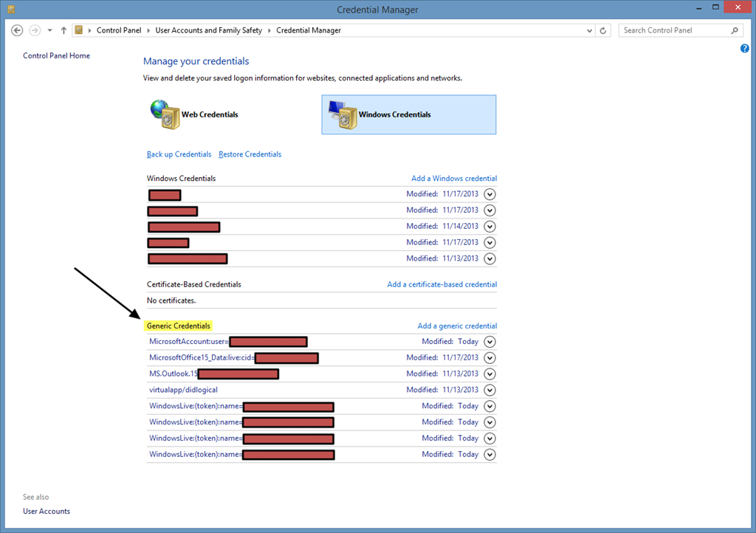The image size is (756, 533).
Task: Expand the MS.Outlook.15 credential chevron
Action: pos(489,374)
